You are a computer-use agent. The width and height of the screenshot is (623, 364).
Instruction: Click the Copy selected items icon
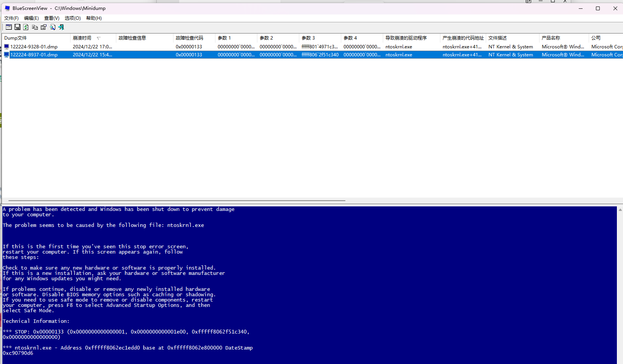(35, 27)
